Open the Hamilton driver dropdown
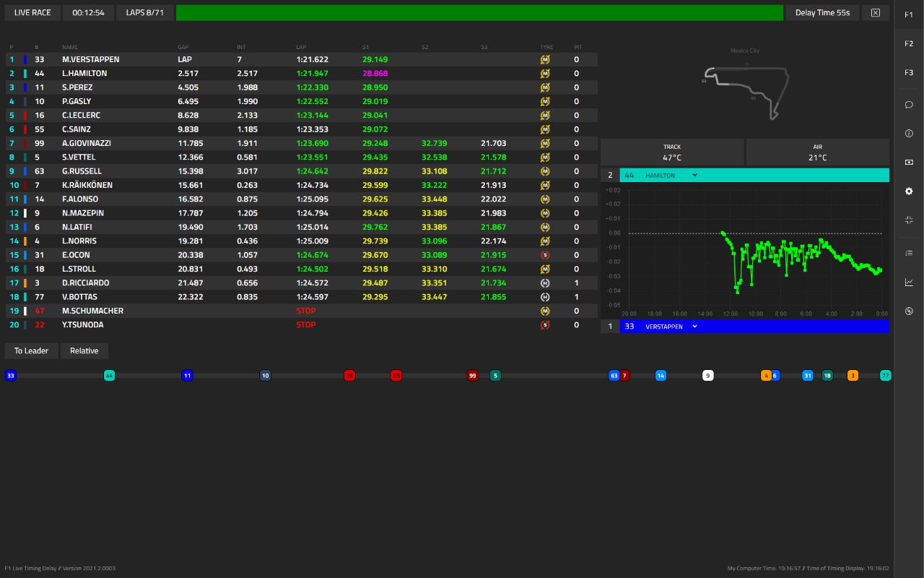 [671, 175]
